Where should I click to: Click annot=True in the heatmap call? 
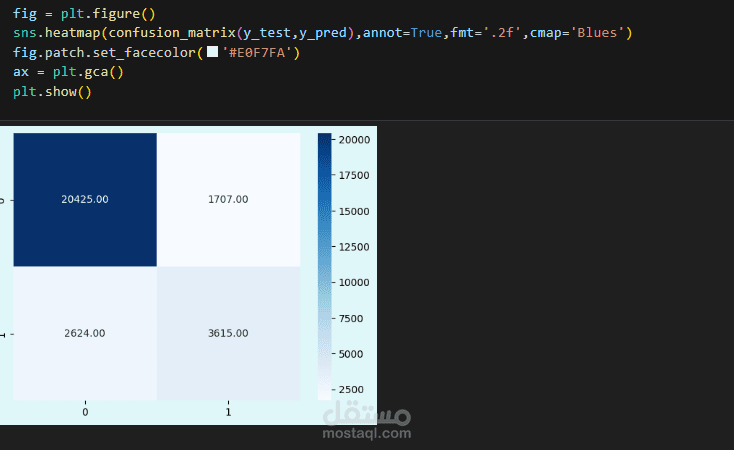[x=403, y=33]
